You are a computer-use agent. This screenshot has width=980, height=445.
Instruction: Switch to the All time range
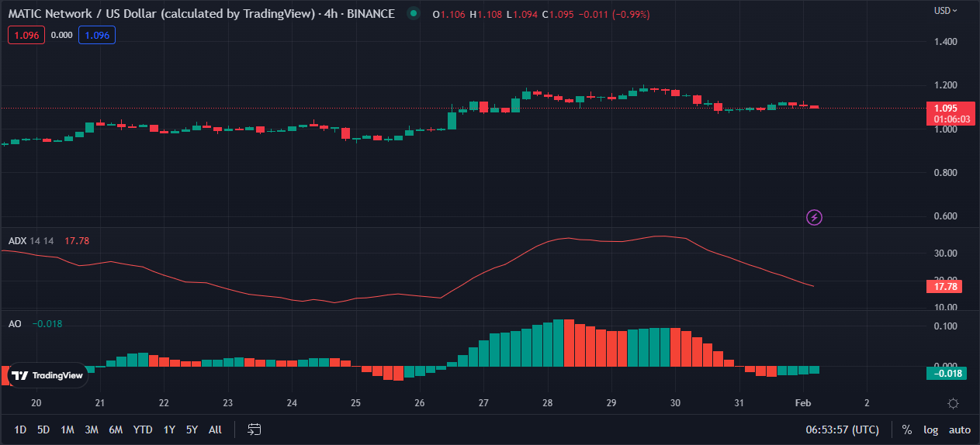[215, 429]
